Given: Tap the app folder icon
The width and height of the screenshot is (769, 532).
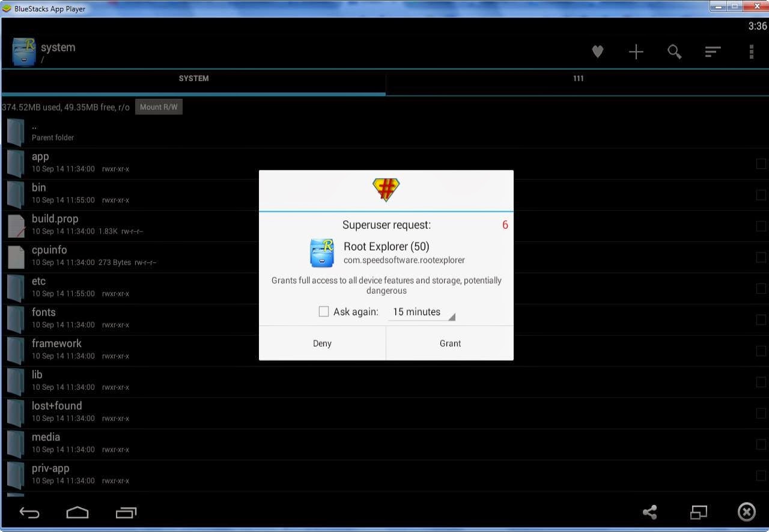Looking at the screenshot, I should coord(16,163).
